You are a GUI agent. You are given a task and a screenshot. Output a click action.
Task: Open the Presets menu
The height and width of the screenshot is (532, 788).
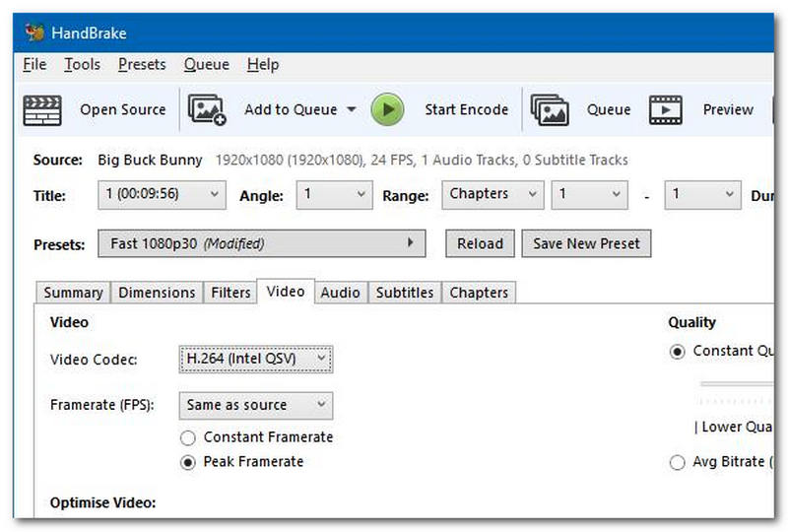pyautogui.click(x=142, y=64)
